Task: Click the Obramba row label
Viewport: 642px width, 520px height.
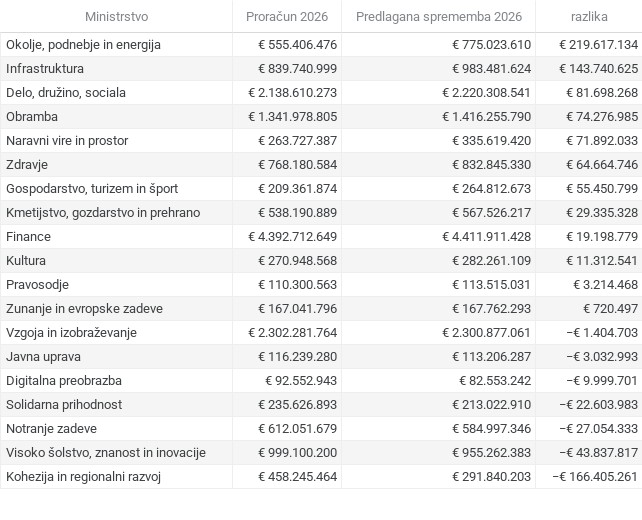Action: coord(32,117)
